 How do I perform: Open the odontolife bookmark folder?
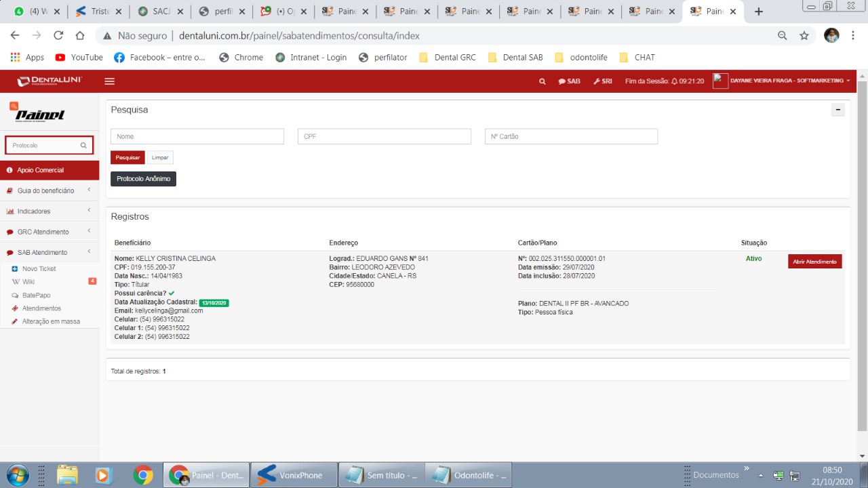pos(581,58)
